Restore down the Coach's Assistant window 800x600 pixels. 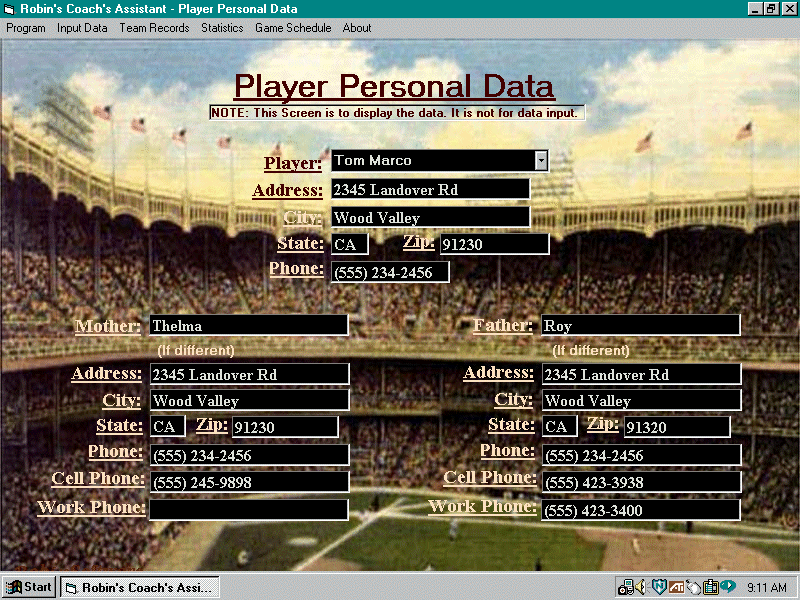tap(771, 9)
